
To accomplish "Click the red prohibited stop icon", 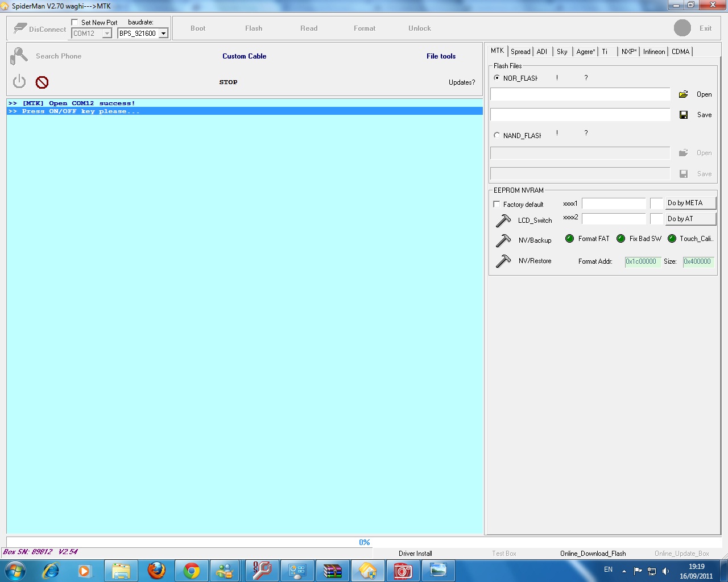I will click(x=42, y=82).
